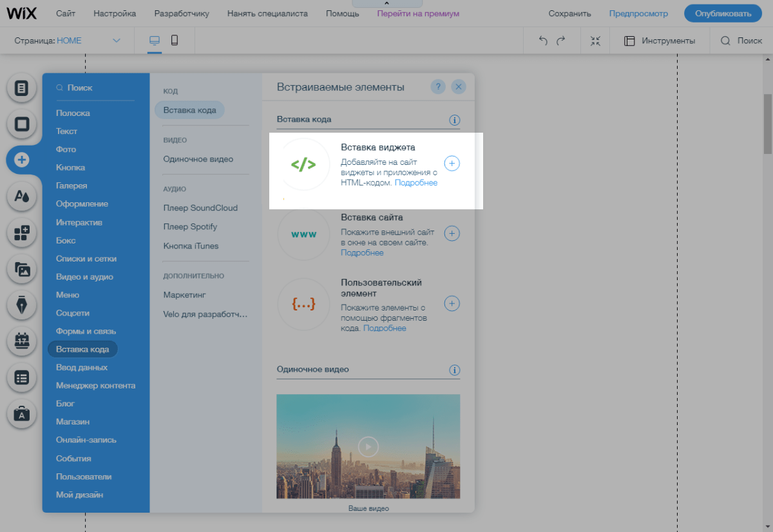The width and height of the screenshot is (773, 532).
Task: Open the theme design droplet icon
Action: click(x=22, y=196)
